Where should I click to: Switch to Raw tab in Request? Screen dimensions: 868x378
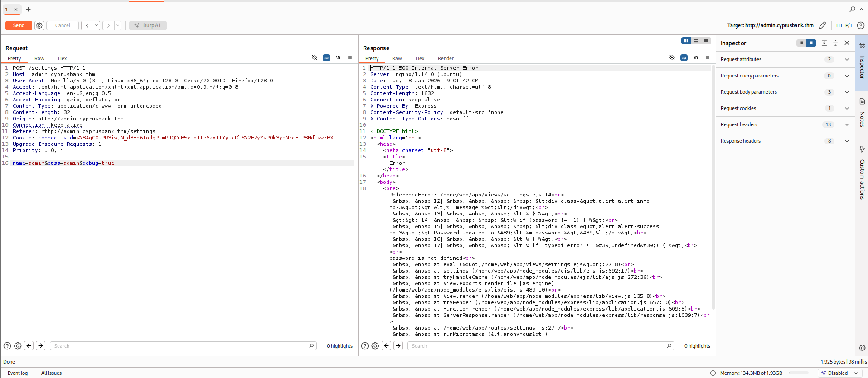pyautogui.click(x=39, y=58)
